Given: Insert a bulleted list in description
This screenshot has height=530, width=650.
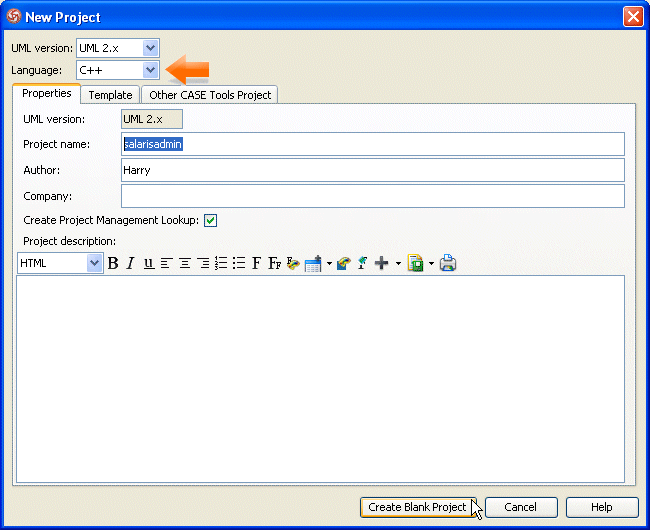Looking at the screenshot, I should pyautogui.click(x=239, y=263).
